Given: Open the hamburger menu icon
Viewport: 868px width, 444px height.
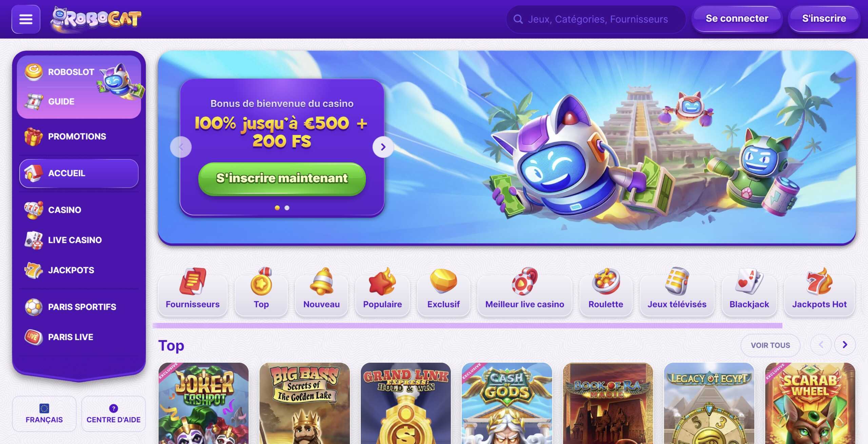Looking at the screenshot, I should click(x=26, y=19).
